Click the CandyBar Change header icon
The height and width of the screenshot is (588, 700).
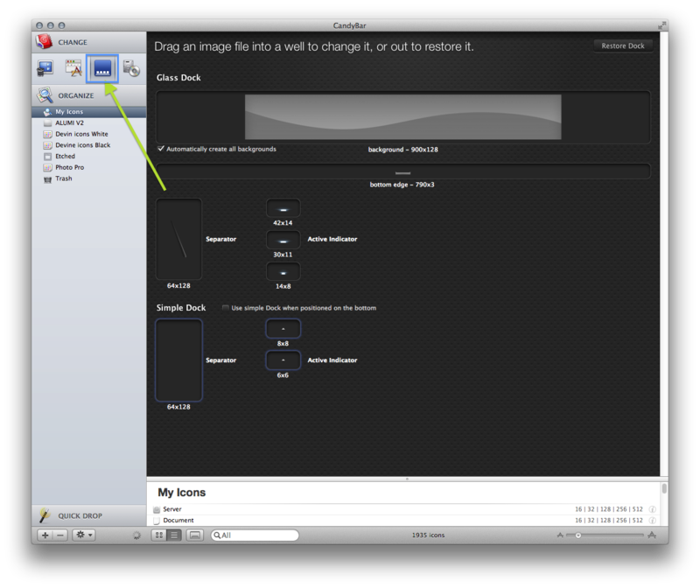pos(45,42)
